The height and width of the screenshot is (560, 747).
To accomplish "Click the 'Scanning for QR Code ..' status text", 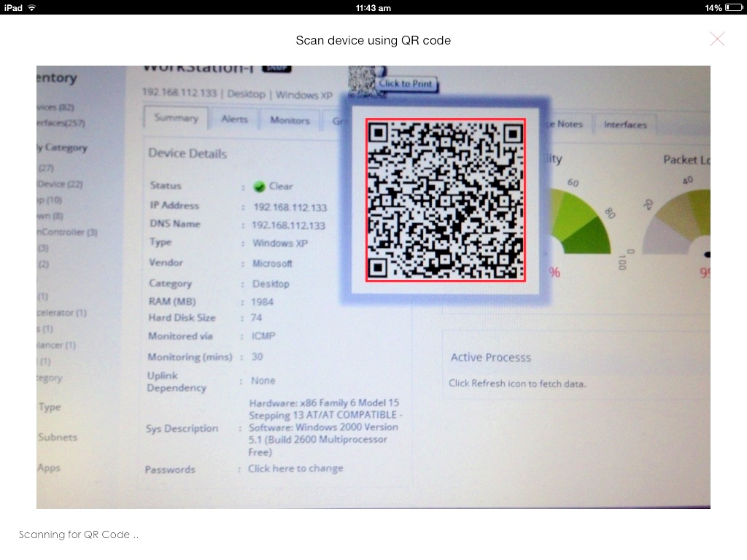I will (79, 534).
